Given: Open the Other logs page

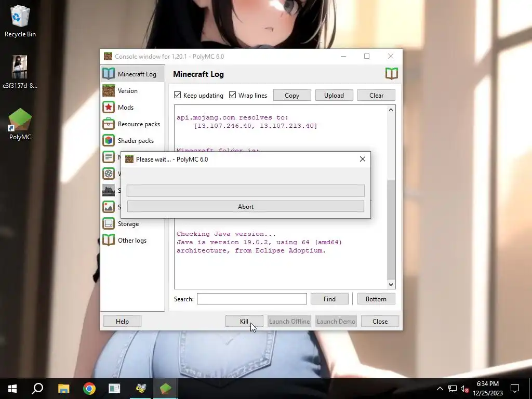Looking at the screenshot, I should pyautogui.click(x=132, y=240).
